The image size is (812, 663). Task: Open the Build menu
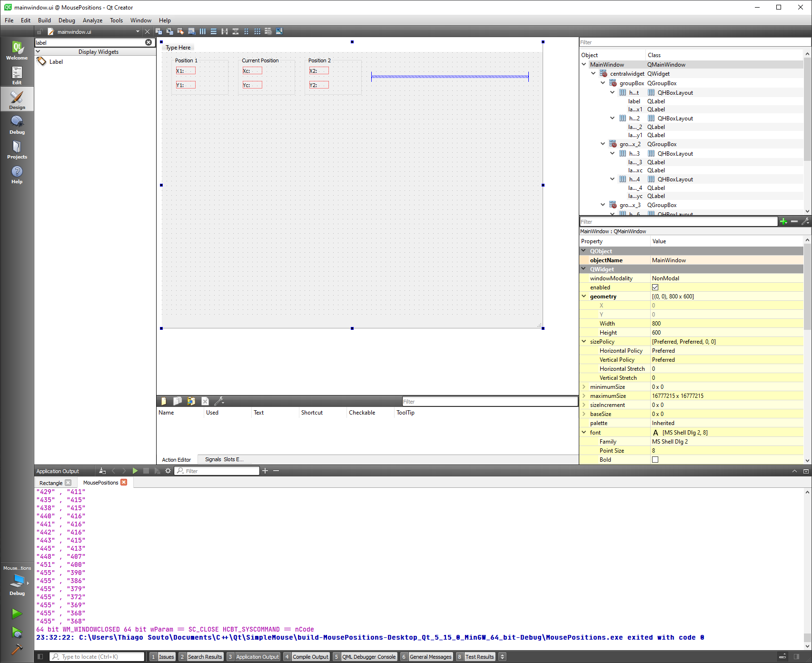coord(44,20)
